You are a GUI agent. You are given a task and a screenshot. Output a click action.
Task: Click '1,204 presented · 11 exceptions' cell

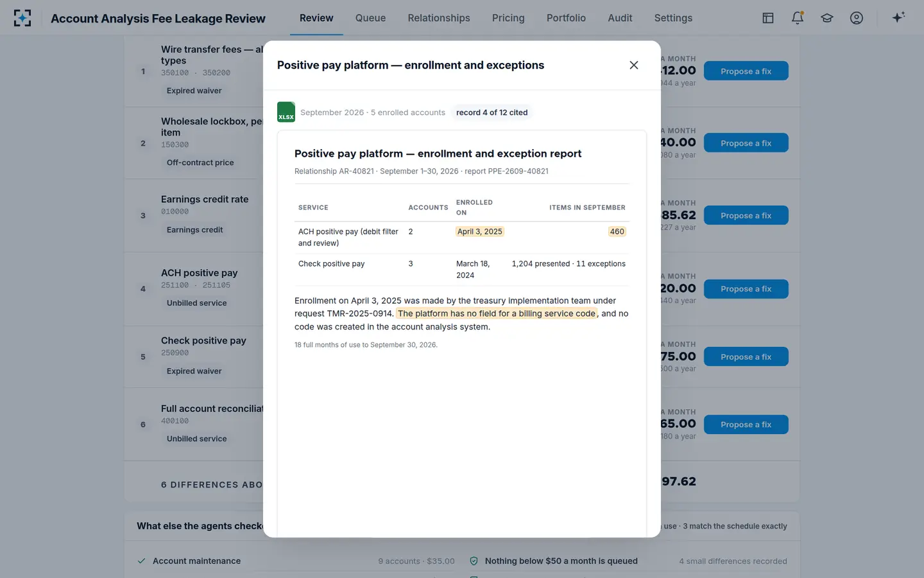(x=569, y=263)
